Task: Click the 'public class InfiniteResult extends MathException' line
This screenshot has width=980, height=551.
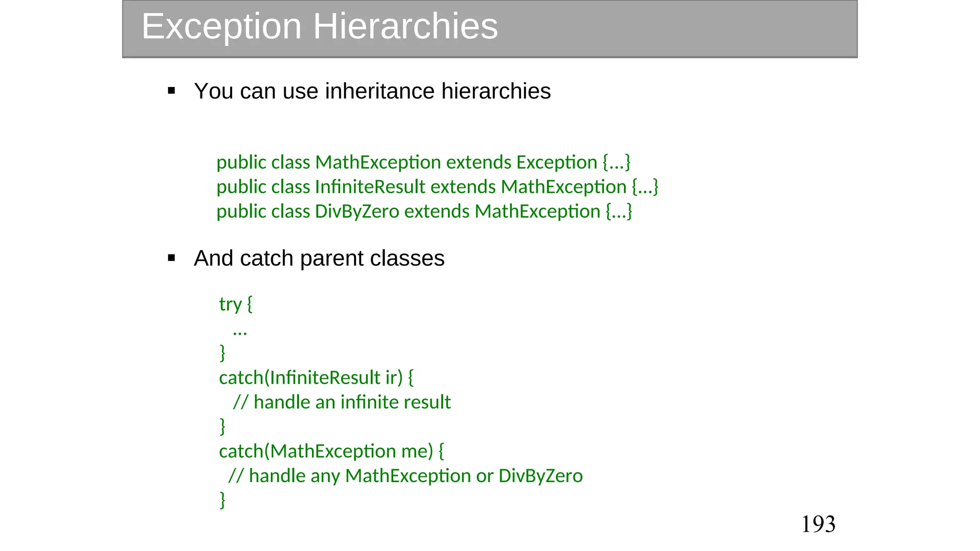Action: click(437, 187)
